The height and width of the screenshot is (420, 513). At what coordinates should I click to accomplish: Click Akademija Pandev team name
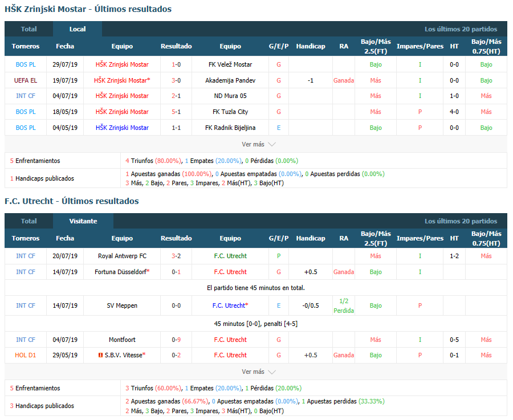(230, 80)
